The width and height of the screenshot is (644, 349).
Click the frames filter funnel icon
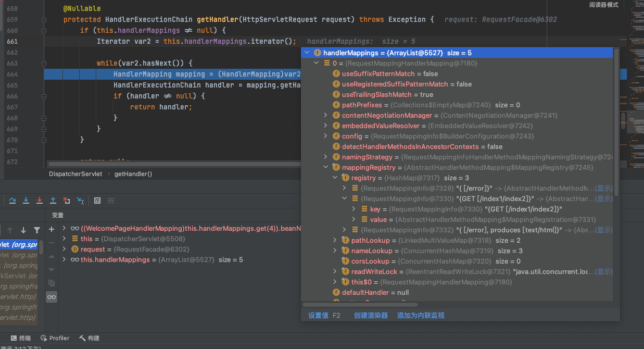(x=36, y=230)
